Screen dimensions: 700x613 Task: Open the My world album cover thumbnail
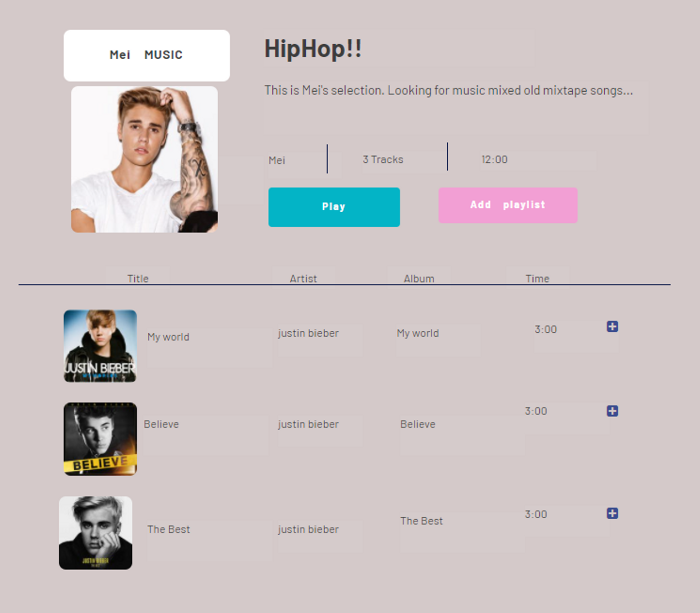coord(100,346)
